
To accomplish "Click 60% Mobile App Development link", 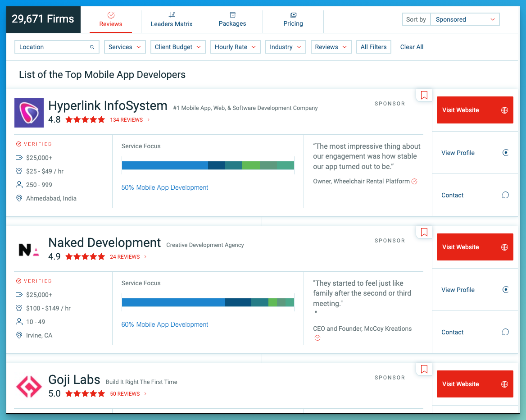I will [x=165, y=324].
